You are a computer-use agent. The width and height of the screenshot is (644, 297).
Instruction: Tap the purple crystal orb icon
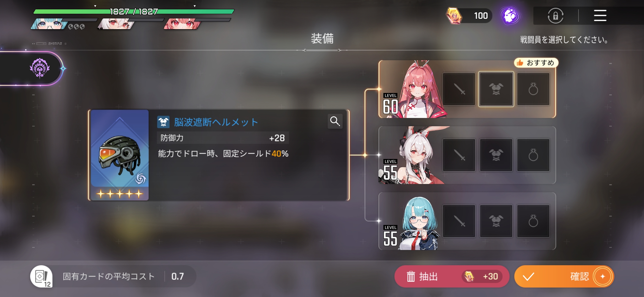pyautogui.click(x=510, y=16)
